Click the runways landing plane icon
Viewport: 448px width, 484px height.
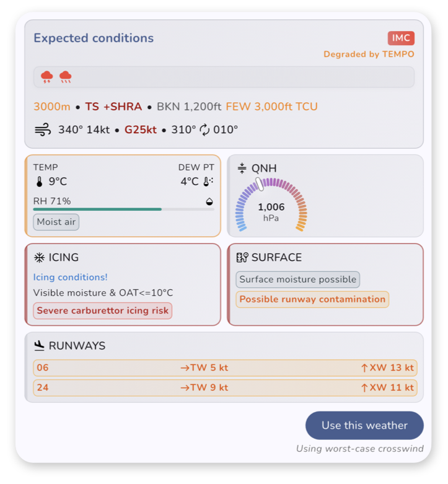[x=39, y=346]
